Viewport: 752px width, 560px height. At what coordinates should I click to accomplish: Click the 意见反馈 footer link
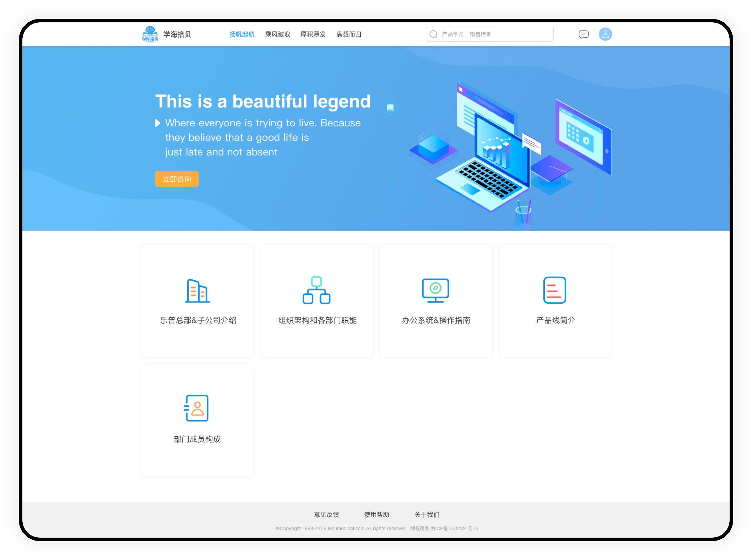(x=326, y=515)
